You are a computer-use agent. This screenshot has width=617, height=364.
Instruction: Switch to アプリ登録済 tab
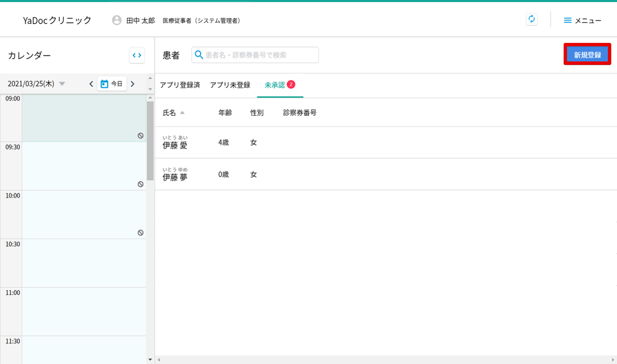point(180,85)
